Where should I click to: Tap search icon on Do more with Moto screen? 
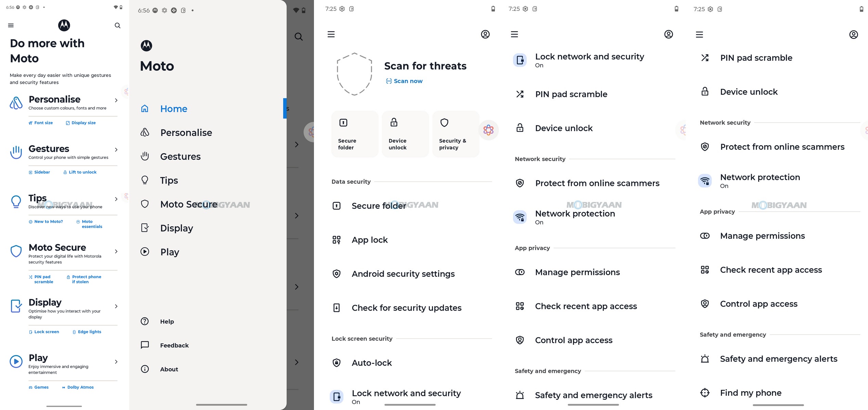(117, 25)
